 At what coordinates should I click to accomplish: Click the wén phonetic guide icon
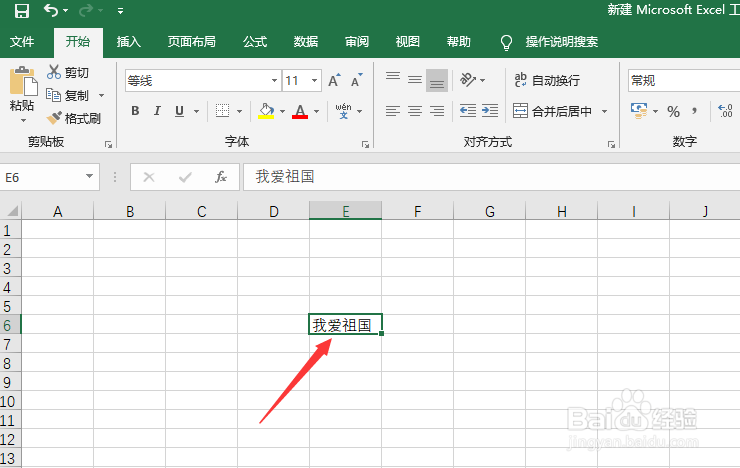pyautogui.click(x=344, y=111)
